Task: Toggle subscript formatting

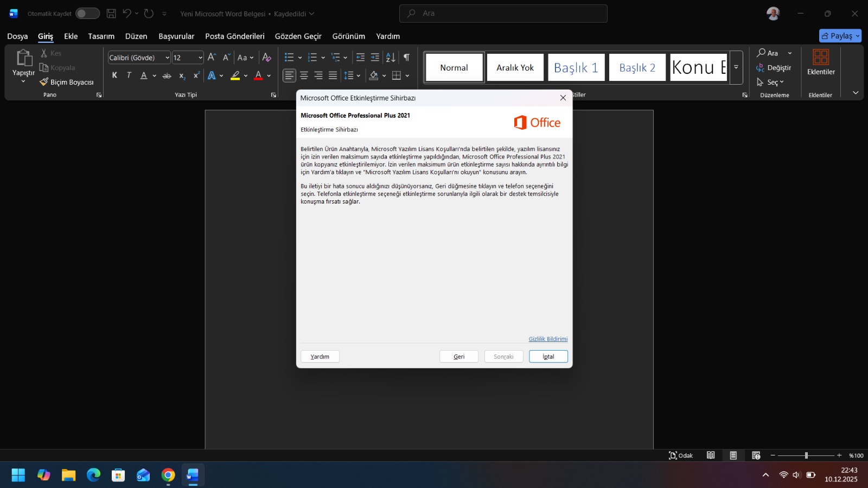Action: [182, 75]
